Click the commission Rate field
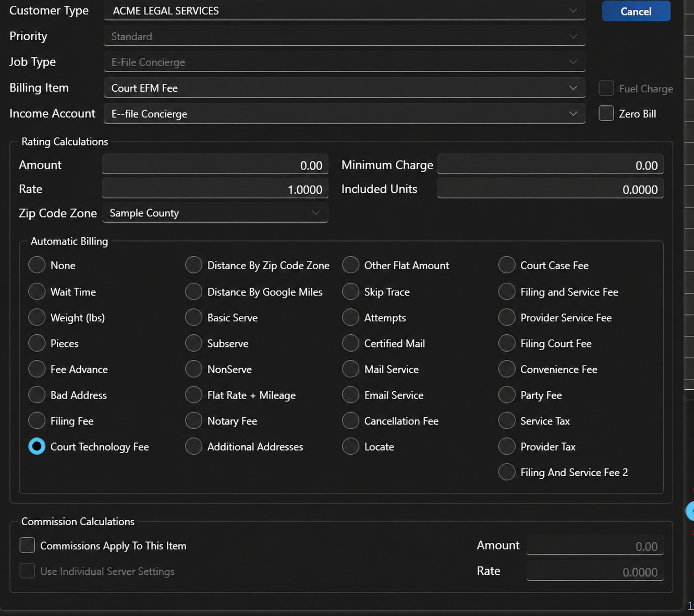Image resolution: width=694 pixels, height=616 pixels. pyautogui.click(x=595, y=571)
